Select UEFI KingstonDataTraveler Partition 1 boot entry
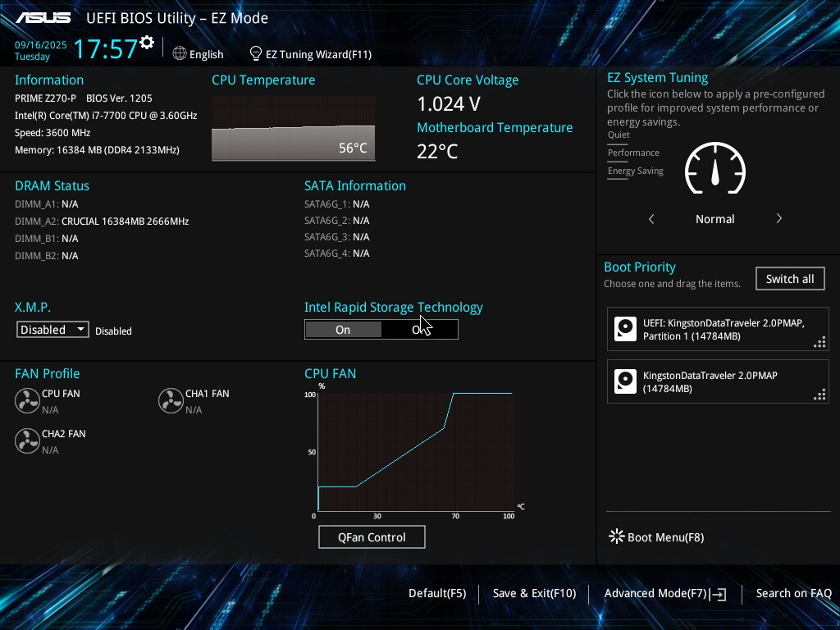The image size is (840, 630). click(718, 329)
